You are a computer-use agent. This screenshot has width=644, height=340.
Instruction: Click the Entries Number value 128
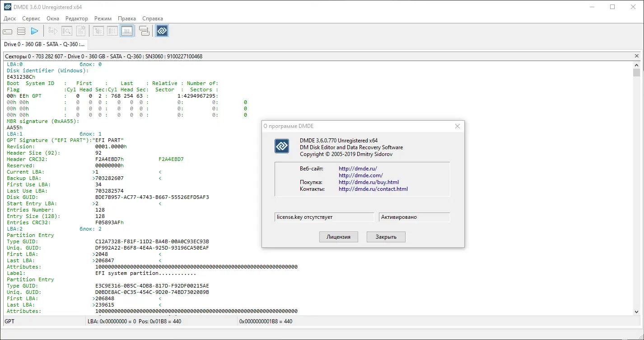[x=100, y=210]
